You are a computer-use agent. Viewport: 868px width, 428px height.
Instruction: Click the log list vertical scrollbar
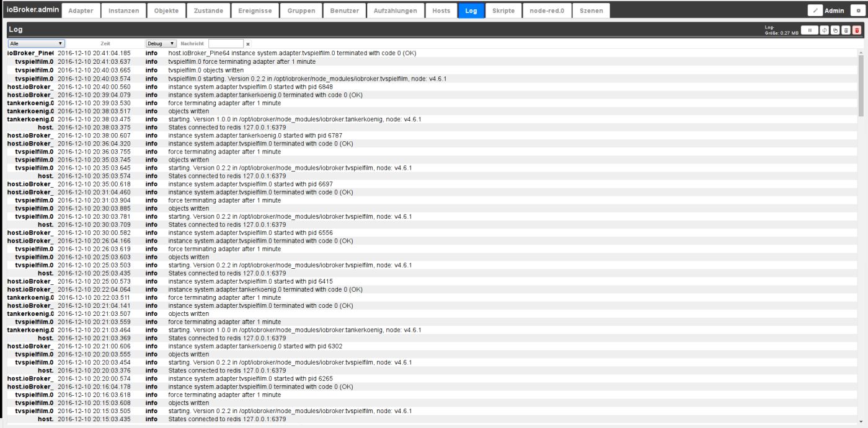point(861,85)
